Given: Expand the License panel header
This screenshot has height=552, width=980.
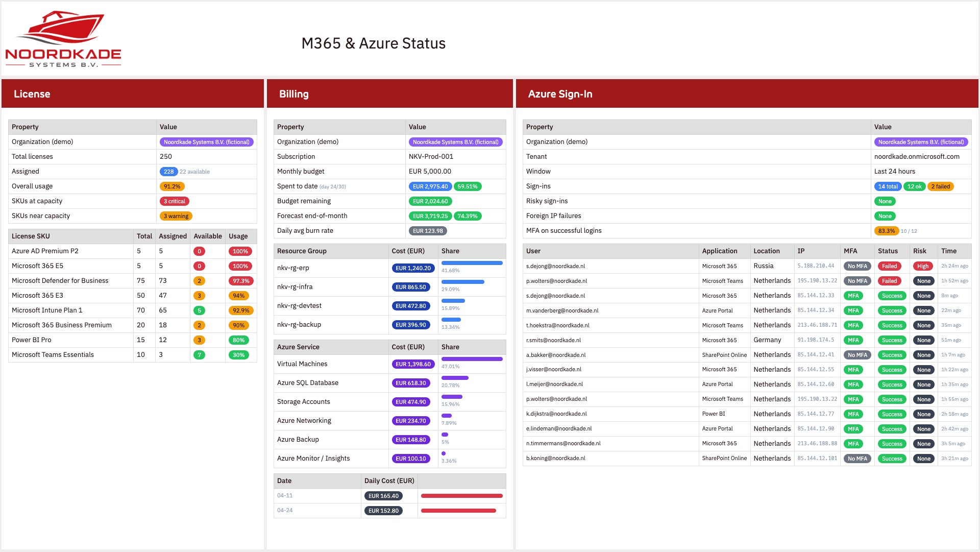Looking at the screenshot, I should [x=32, y=94].
